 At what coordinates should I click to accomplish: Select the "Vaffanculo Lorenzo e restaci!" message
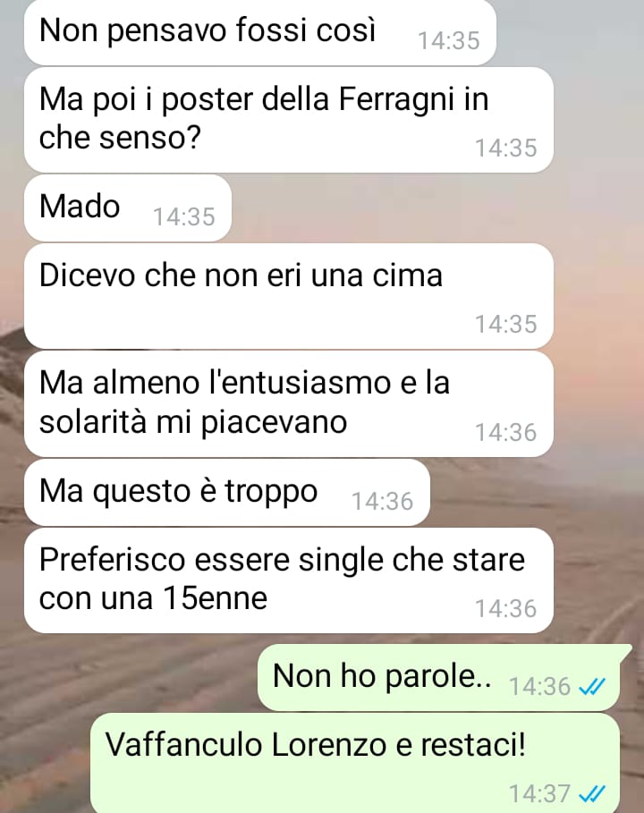pos(355,763)
